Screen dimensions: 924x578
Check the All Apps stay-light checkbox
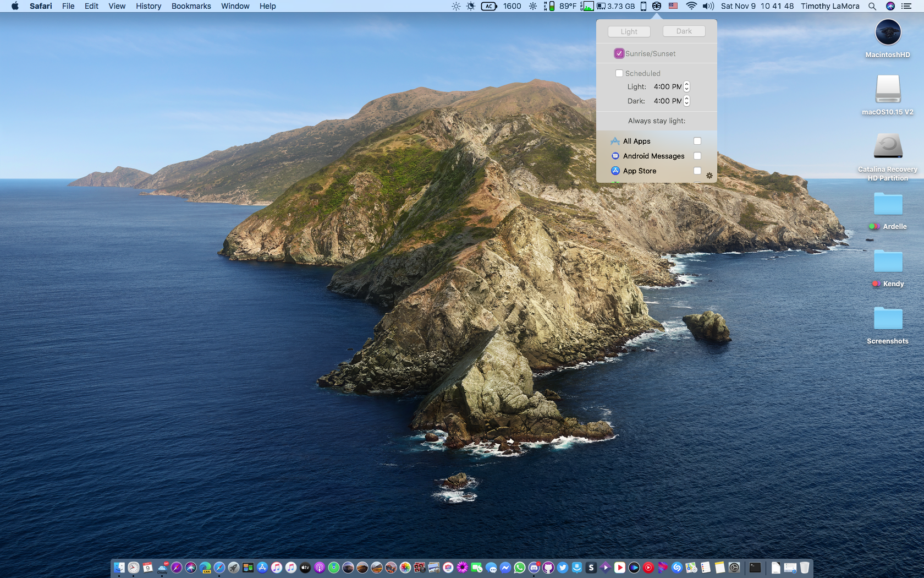tap(697, 141)
